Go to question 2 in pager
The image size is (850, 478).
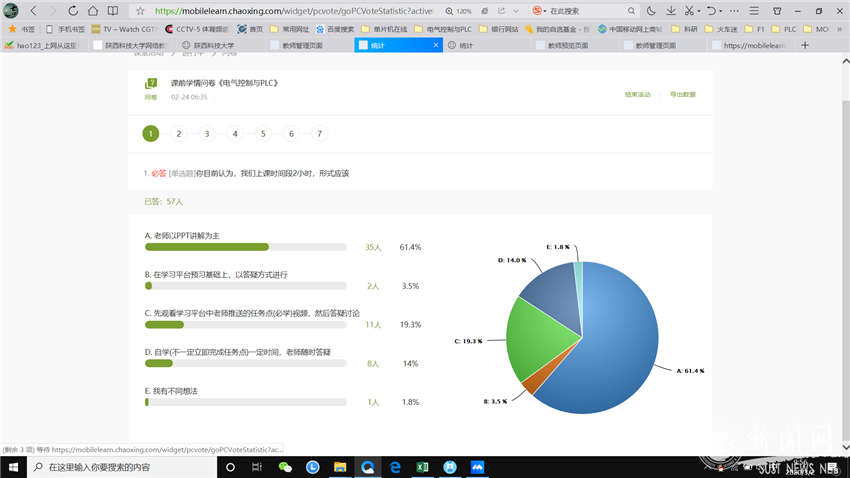coord(179,133)
